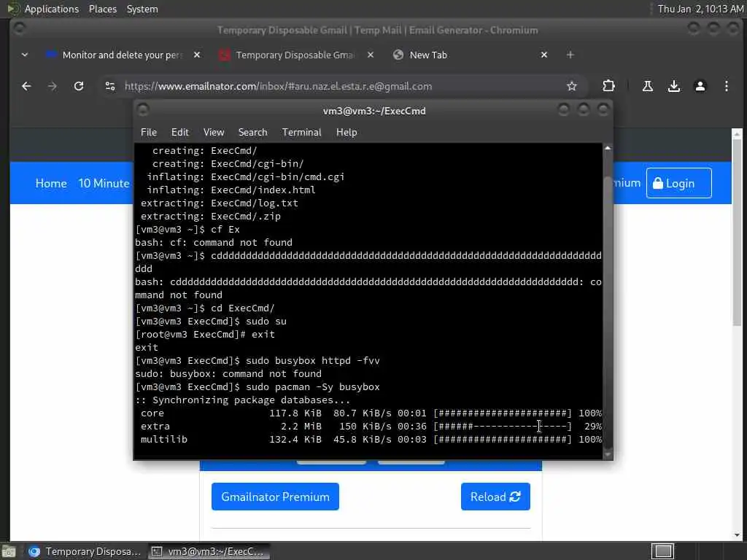Open site information icon in address bar
Screen dimensions: 747x560
(110, 86)
